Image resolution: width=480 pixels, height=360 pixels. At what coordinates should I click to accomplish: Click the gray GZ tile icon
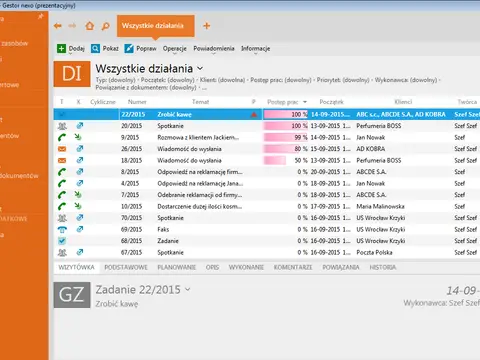[x=72, y=295]
